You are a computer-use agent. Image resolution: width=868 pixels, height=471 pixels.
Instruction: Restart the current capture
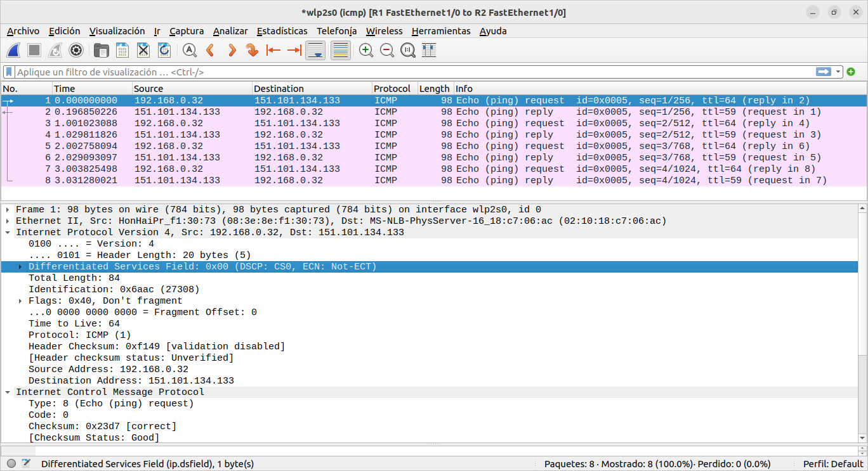(55, 50)
